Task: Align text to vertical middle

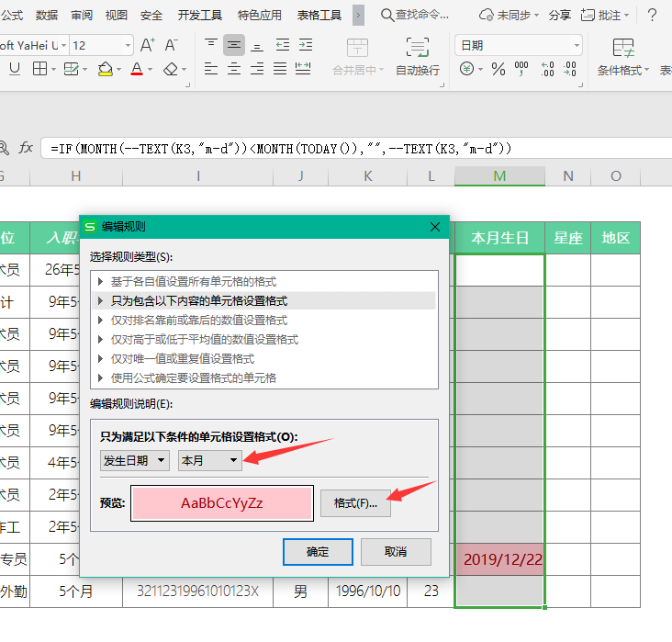Action: 233,45
